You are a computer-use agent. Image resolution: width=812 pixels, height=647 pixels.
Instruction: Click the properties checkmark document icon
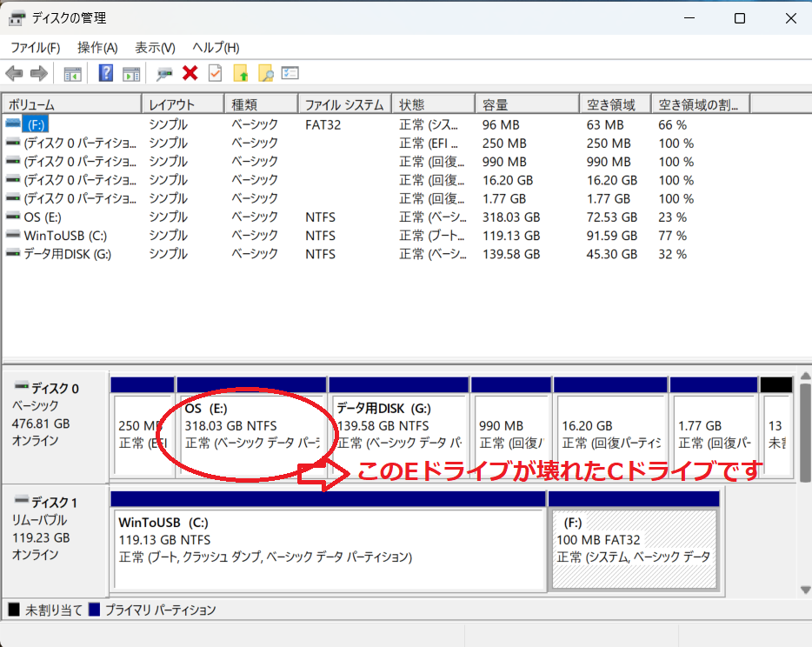click(215, 74)
